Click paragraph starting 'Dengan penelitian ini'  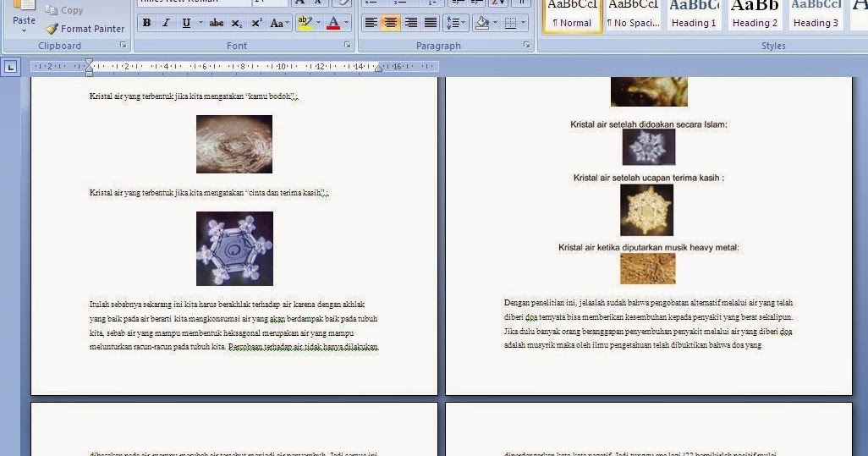[x=649, y=324]
